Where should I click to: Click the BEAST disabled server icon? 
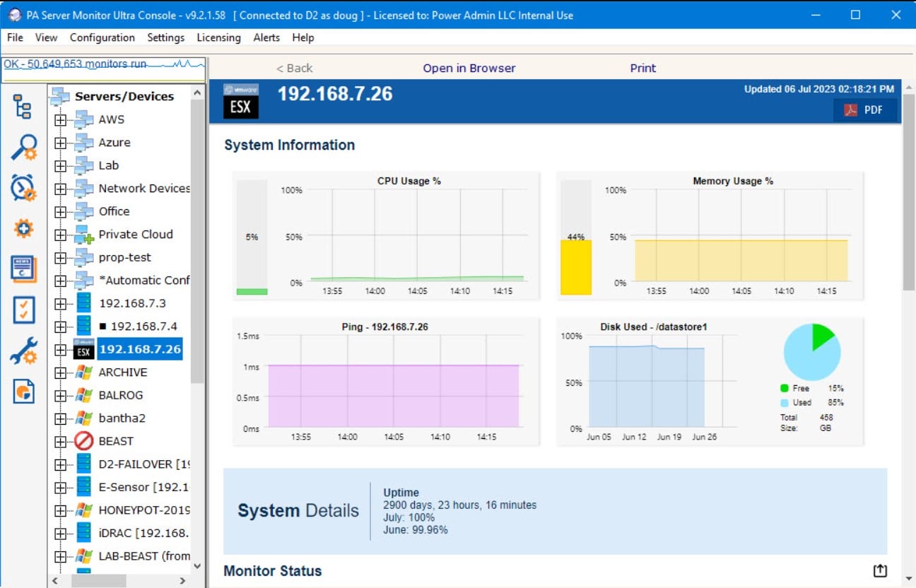coord(84,441)
